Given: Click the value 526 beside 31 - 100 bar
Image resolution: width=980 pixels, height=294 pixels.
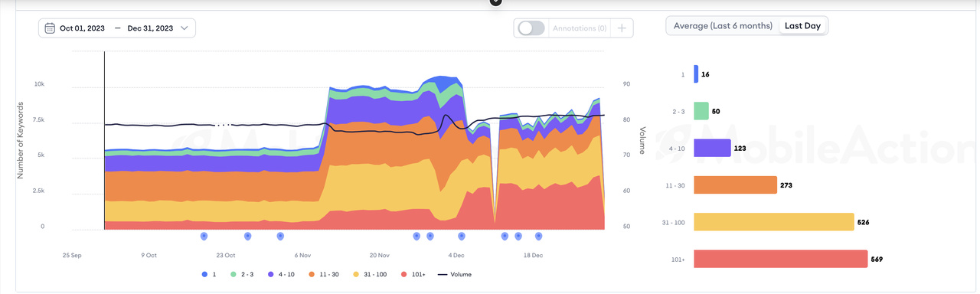Looking at the screenshot, I should coord(864,222).
